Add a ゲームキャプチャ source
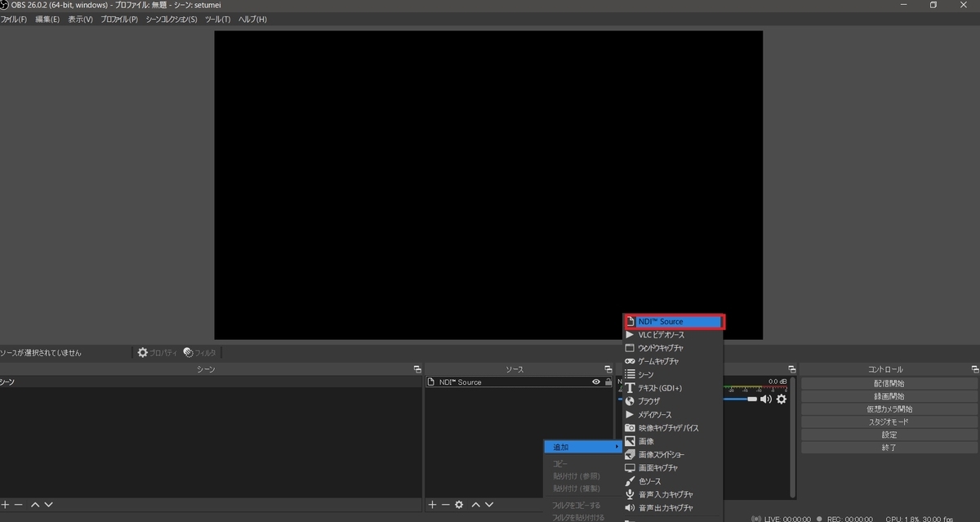 pyautogui.click(x=672, y=361)
